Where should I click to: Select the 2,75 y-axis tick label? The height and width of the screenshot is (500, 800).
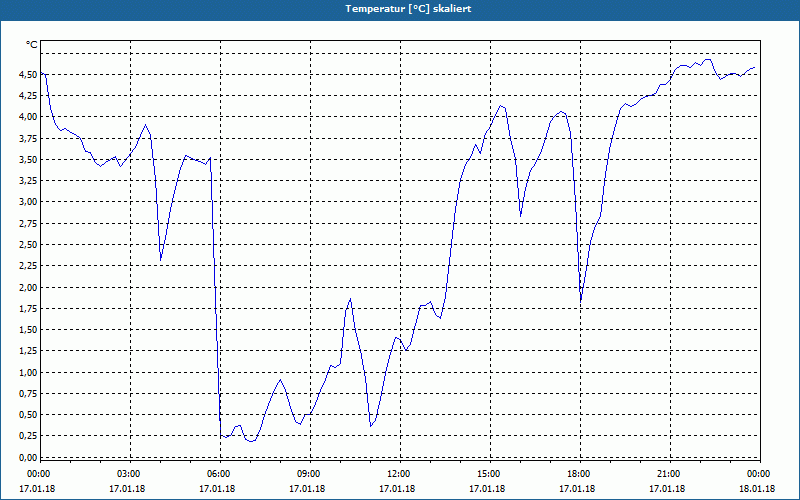(x=29, y=223)
